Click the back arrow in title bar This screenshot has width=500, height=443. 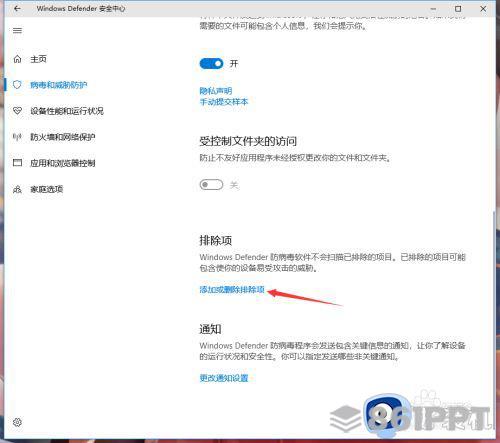(x=17, y=9)
